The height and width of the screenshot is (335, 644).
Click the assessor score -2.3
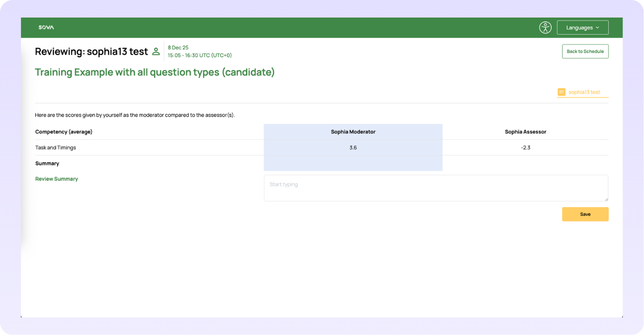pos(525,148)
